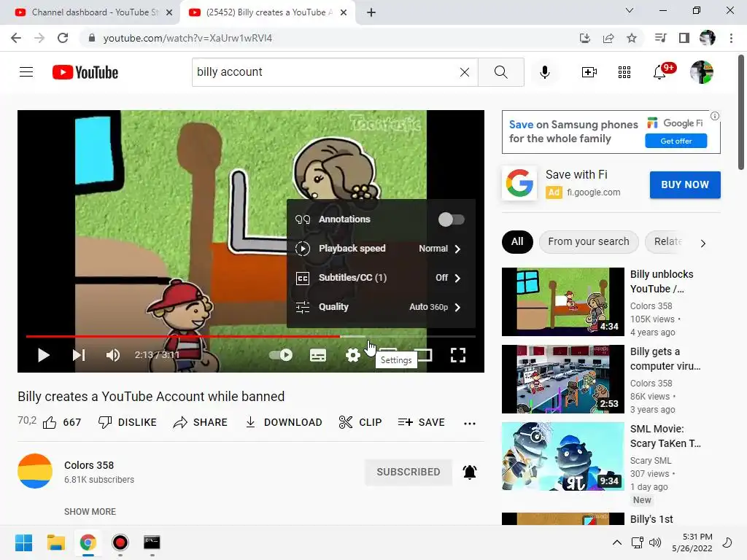Go back in browser

(x=16, y=38)
